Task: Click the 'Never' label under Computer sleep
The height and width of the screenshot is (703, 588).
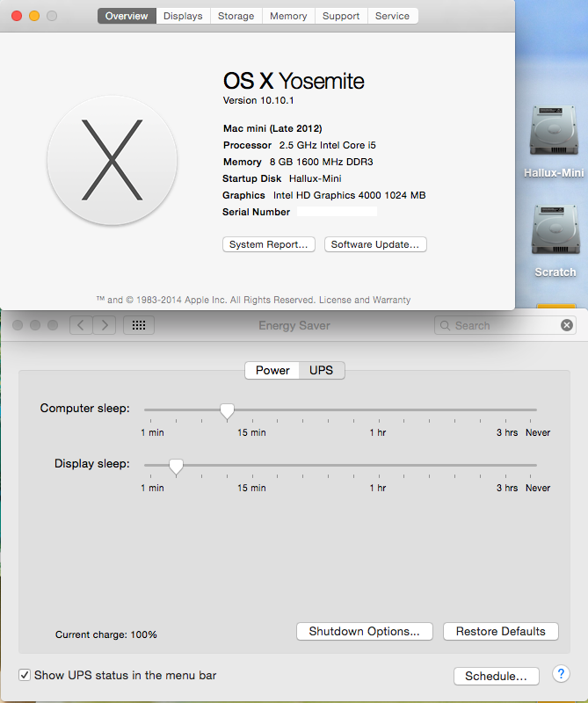Action: [538, 432]
